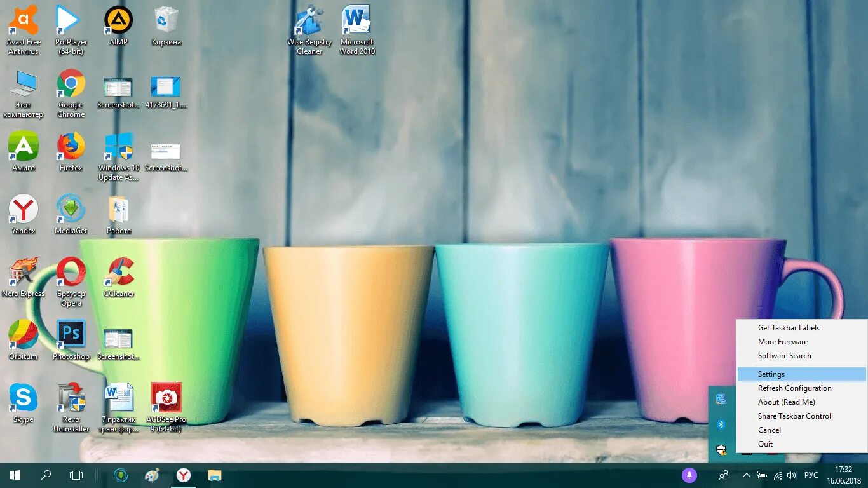868x488 pixels.
Task: Select the 7 практик document icon
Action: [119, 408]
